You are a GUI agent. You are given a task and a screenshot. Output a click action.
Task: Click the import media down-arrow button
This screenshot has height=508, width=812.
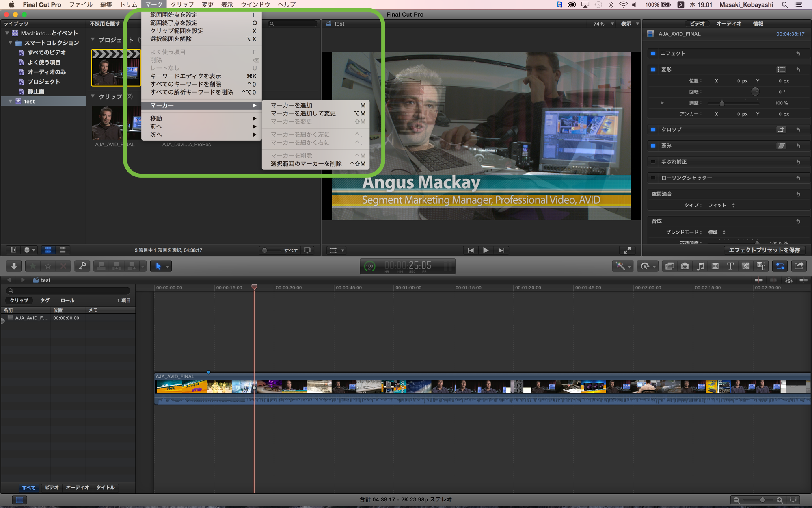14,266
